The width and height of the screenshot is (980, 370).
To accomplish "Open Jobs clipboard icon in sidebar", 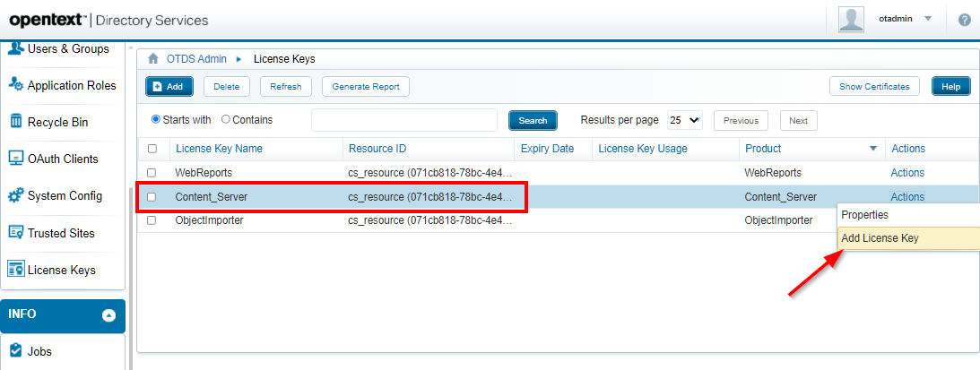I will 15,351.
